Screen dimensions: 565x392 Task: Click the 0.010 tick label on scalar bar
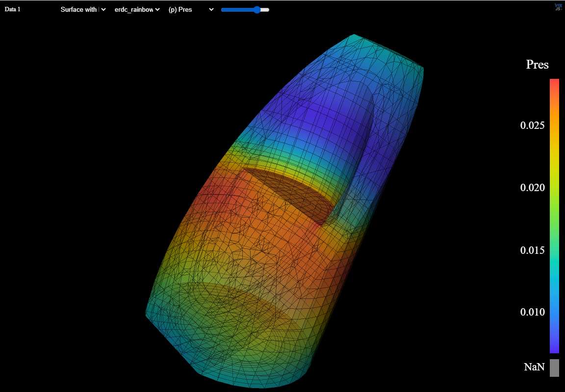[x=532, y=313]
